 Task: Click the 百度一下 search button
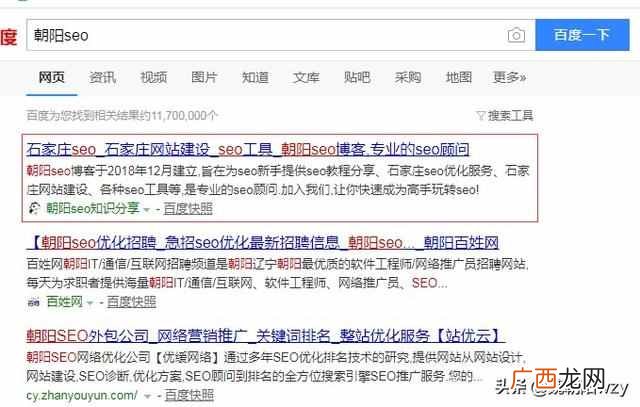click(x=582, y=35)
